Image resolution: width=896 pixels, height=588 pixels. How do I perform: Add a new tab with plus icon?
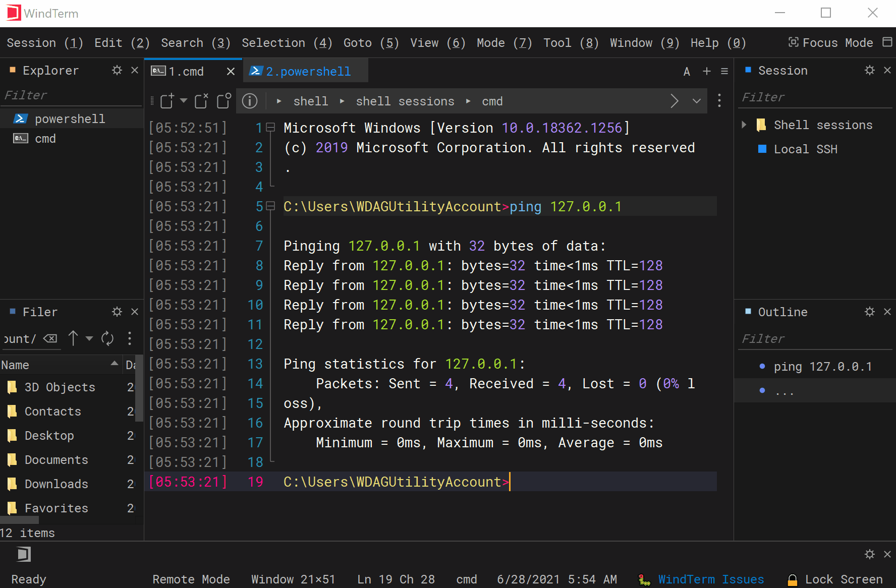707,72
